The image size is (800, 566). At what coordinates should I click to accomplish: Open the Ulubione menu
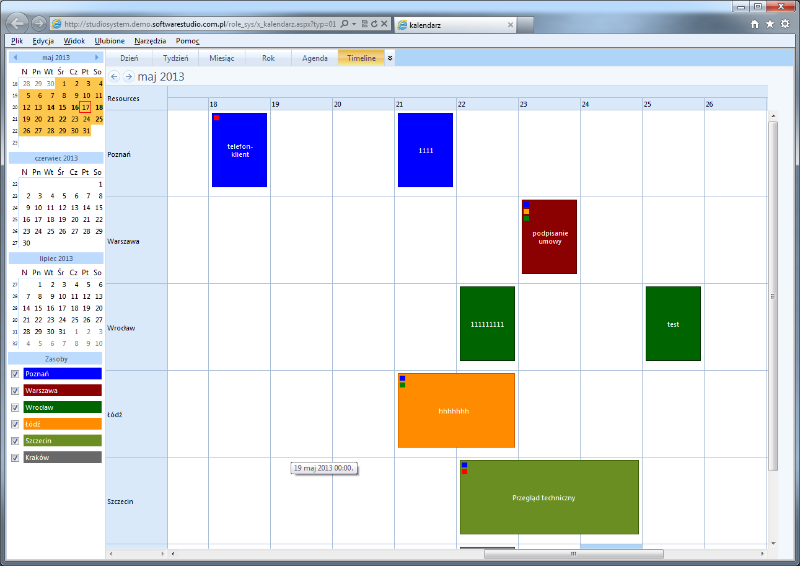coord(110,41)
